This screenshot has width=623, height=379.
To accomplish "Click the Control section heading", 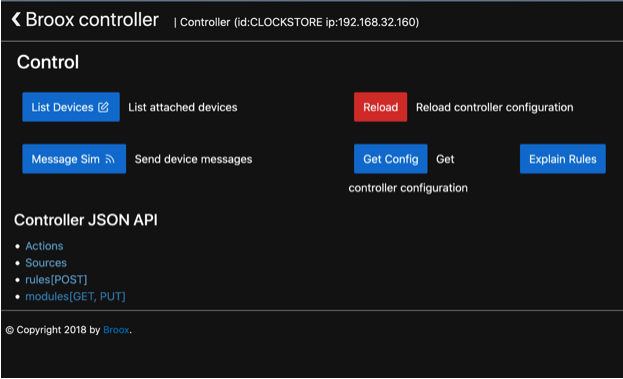I will click(x=48, y=62).
